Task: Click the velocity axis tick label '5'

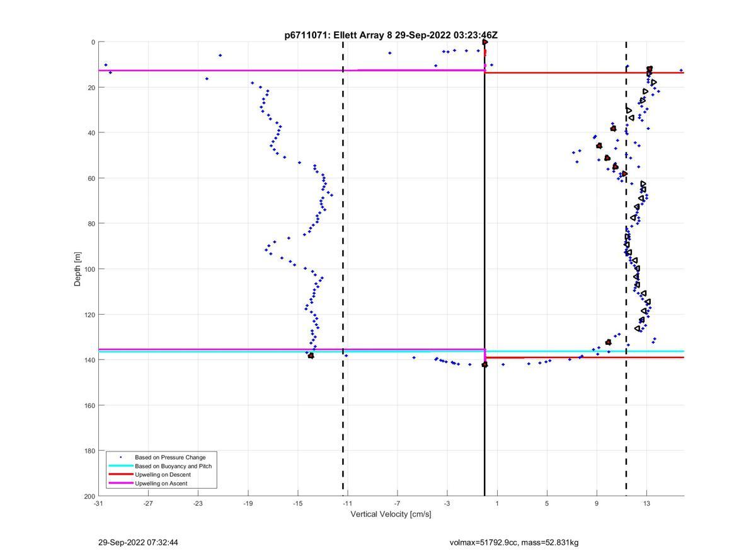Action: point(547,503)
